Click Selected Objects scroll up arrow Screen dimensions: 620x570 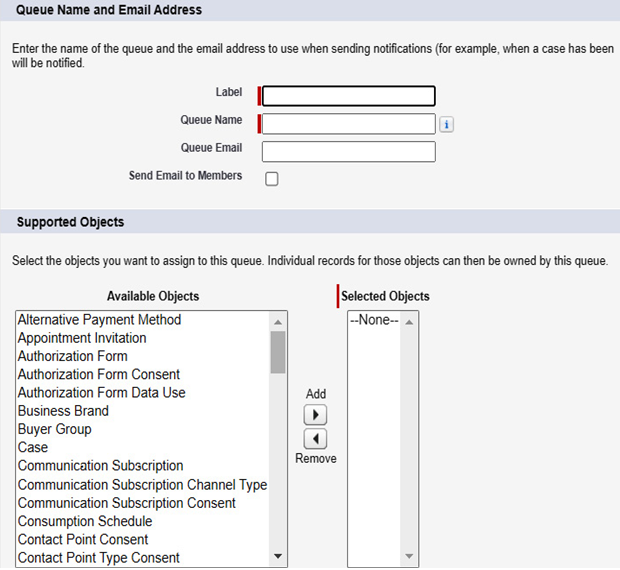[x=409, y=322]
